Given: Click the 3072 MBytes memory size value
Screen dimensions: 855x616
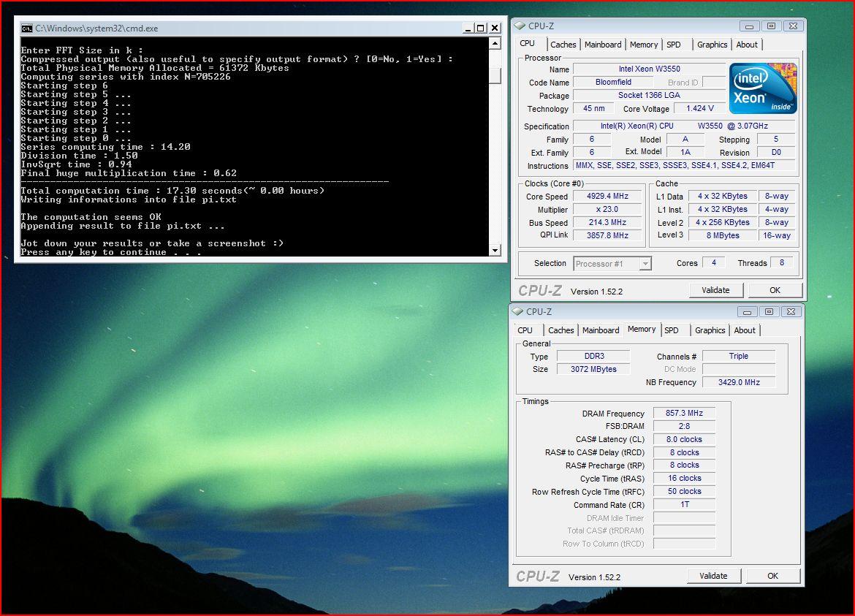Looking at the screenshot, I should tap(594, 369).
